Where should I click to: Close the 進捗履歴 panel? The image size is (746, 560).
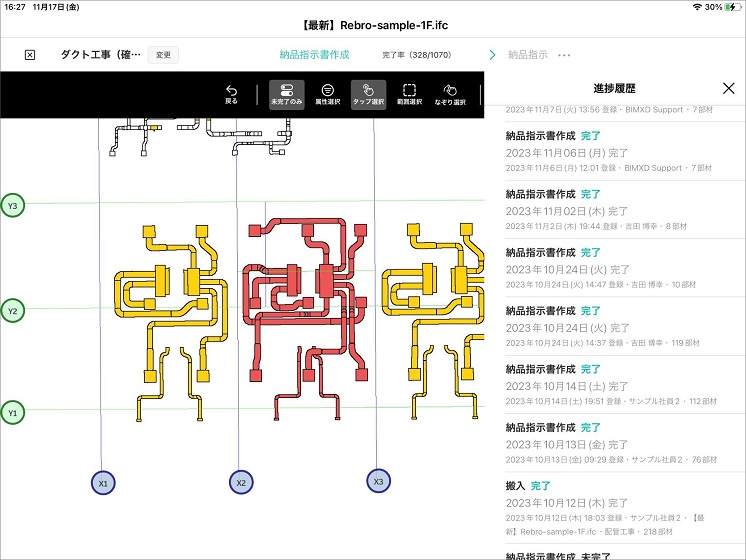pyautogui.click(x=728, y=88)
